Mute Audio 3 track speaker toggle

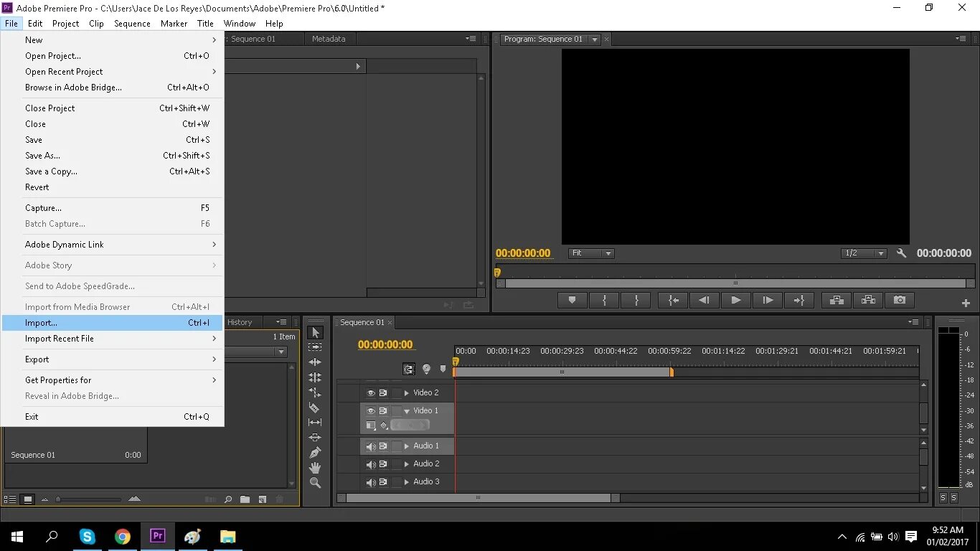tap(371, 482)
